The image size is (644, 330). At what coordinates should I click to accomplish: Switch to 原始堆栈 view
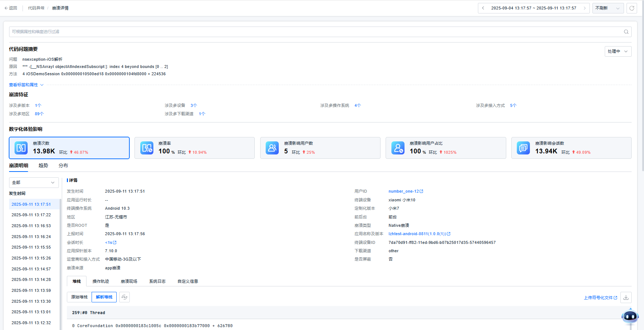click(x=79, y=297)
